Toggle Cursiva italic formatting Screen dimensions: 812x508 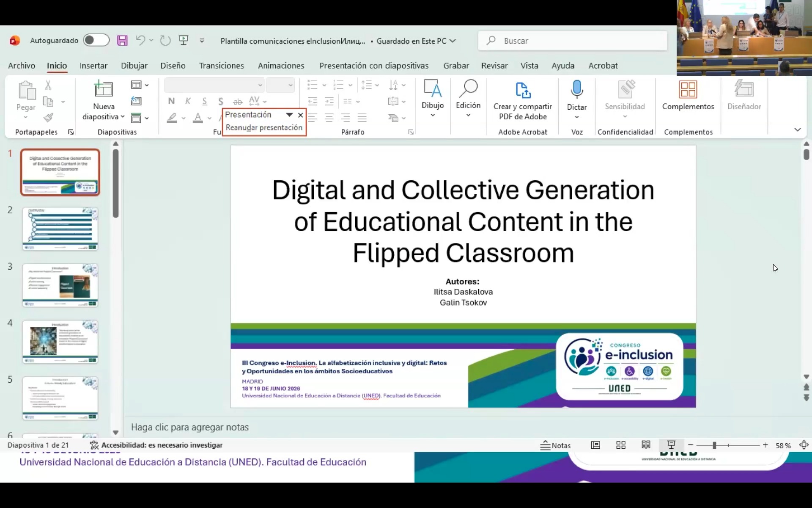[188, 101]
